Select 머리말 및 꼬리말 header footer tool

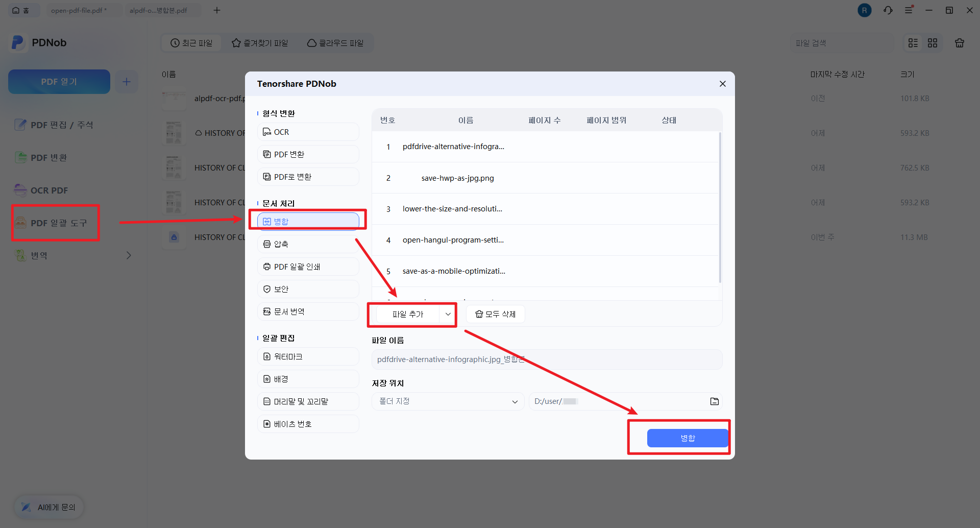pos(308,401)
